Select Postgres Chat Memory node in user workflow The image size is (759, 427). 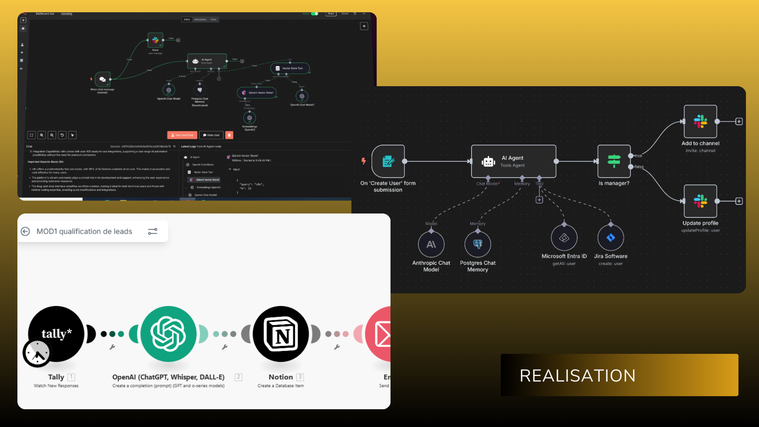(478, 244)
